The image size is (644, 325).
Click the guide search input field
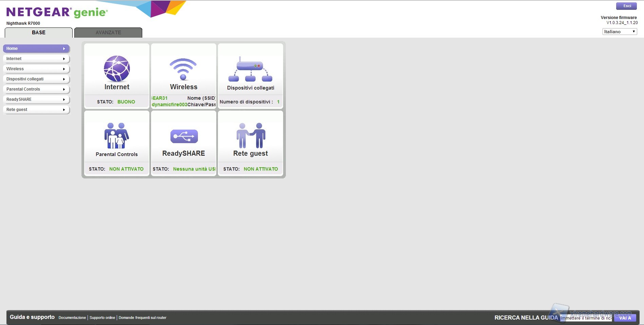(x=586, y=318)
